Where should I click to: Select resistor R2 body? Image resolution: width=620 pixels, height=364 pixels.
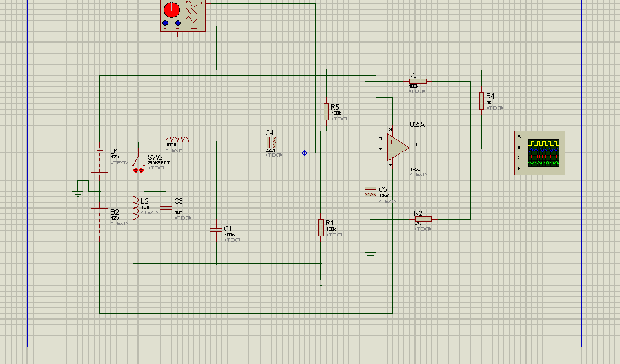(423, 219)
